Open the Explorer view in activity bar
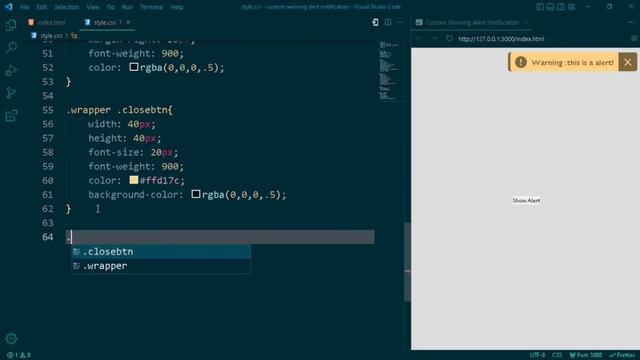The height and width of the screenshot is (360, 640). click(11, 25)
